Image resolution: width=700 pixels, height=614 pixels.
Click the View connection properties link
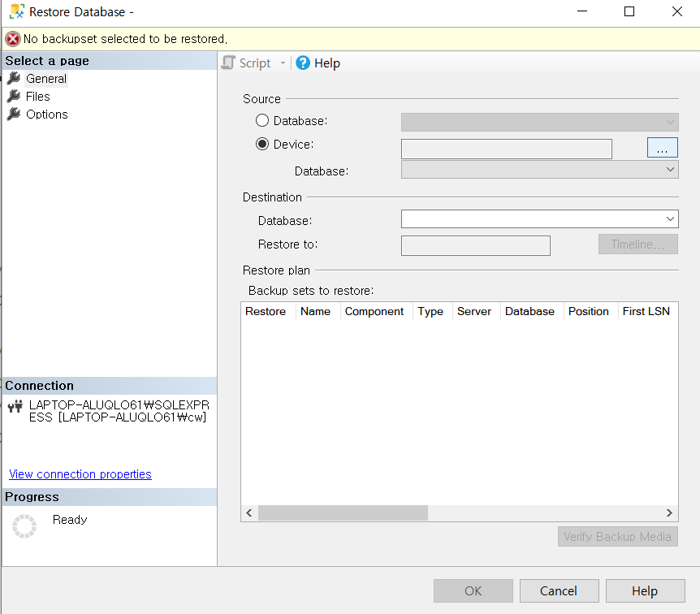click(x=80, y=473)
